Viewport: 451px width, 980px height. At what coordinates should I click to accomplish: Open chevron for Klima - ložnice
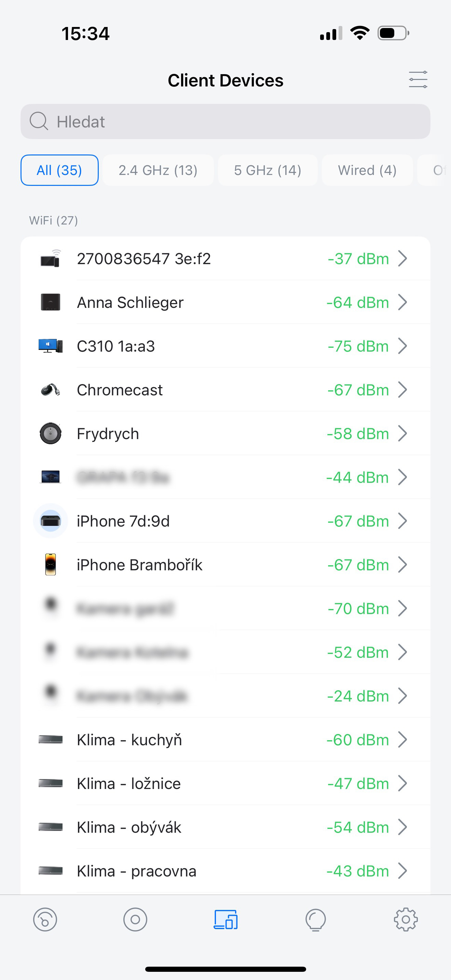[x=402, y=783]
